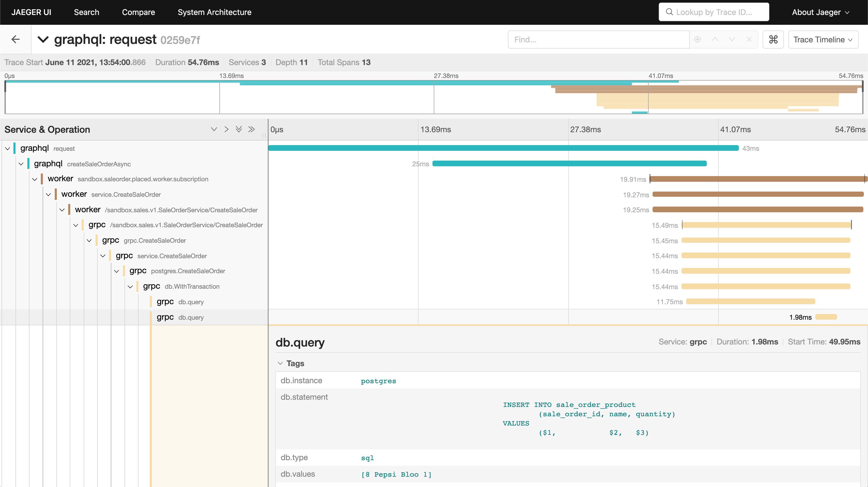Click the db.statement INSERT INTO tag value
868x487 pixels.
pyautogui.click(x=589, y=419)
